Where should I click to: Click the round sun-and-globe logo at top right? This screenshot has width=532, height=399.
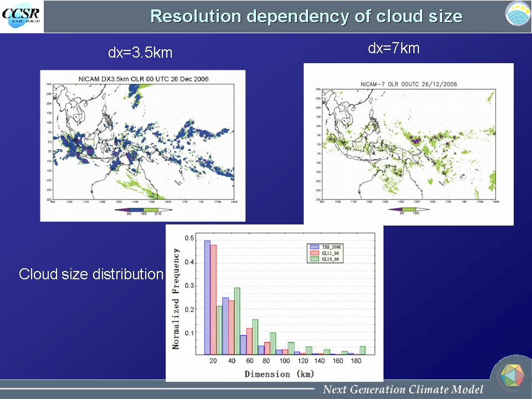(518, 14)
